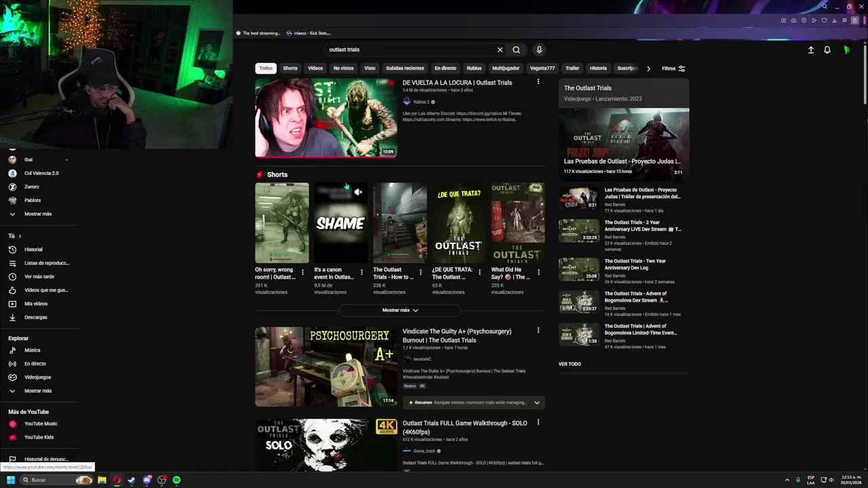
Task: Open Ver más tarde in sidebar
Action: click(39, 277)
